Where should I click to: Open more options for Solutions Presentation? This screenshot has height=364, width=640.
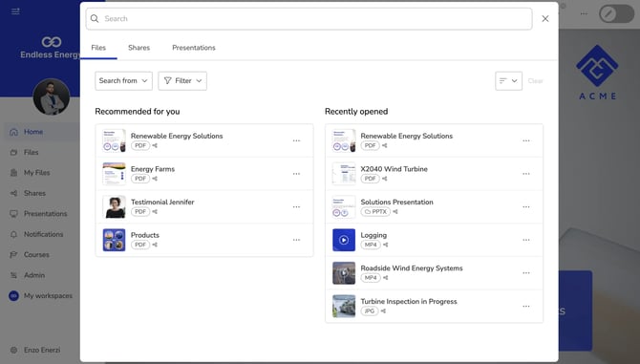[526, 207]
